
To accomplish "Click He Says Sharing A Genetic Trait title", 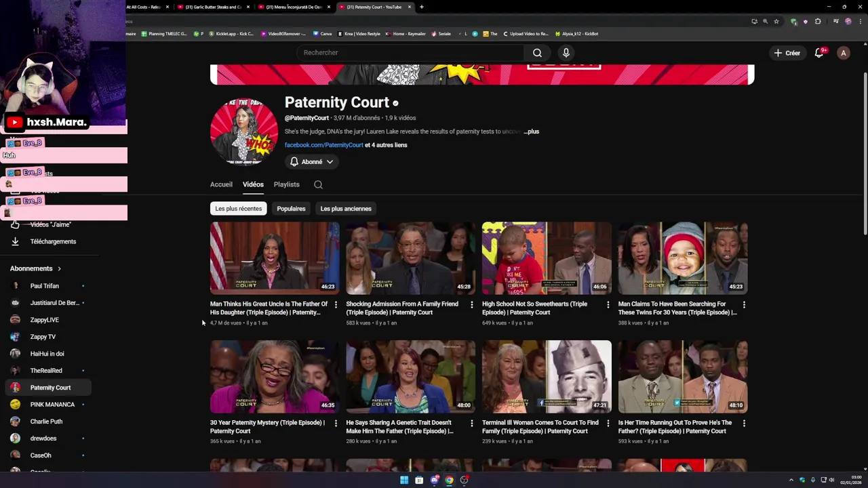I will pyautogui.click(x=399, y=426).
